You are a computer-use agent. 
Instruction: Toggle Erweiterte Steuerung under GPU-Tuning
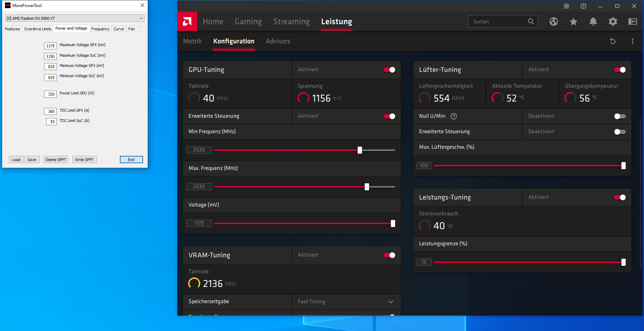coord(390,116)
